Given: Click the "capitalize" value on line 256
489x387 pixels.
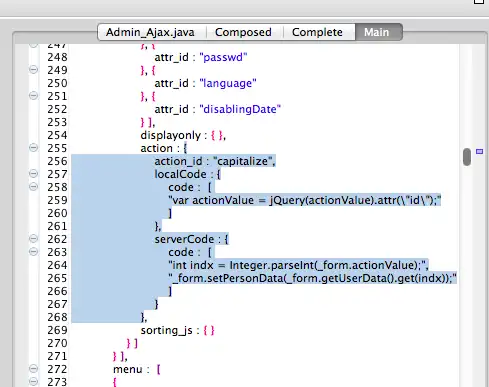Looking at the screenshot, I should 243,161.
